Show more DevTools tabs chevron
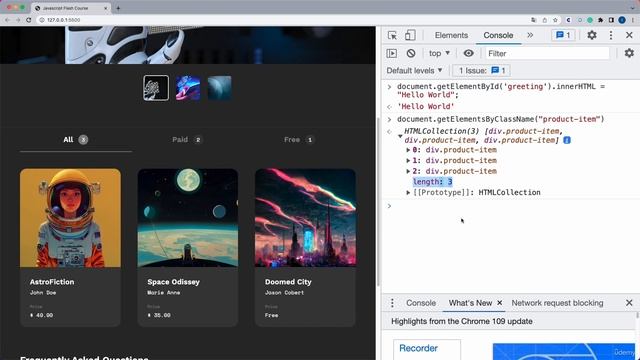Screen dimensions: 640x360 point(530,36)
